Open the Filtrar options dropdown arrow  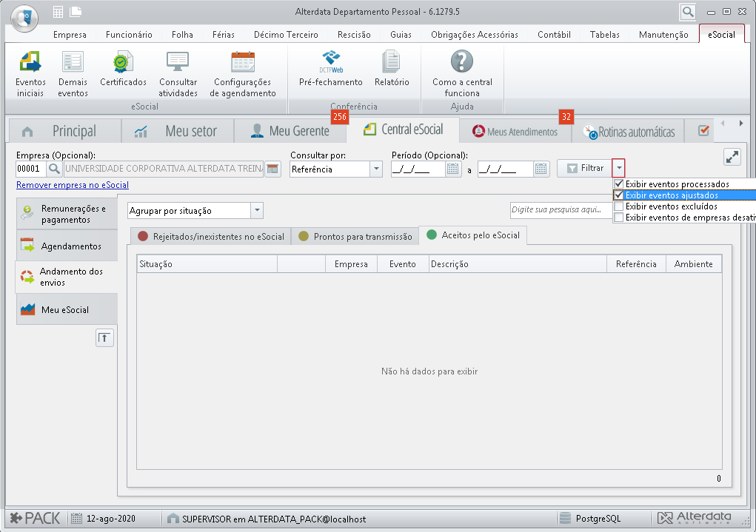619,168
